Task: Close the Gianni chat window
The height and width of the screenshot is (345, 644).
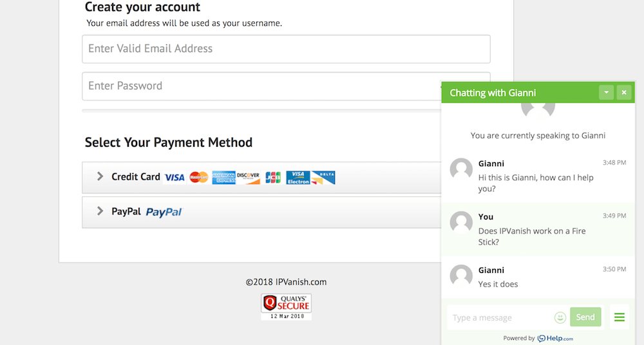Action: (x=624, y=93)
